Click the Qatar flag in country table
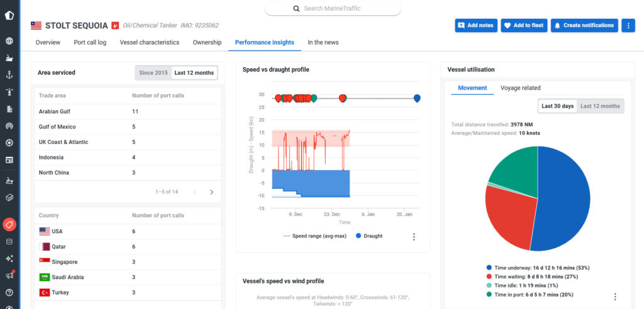Screen dimensions: 644x309 45,247
